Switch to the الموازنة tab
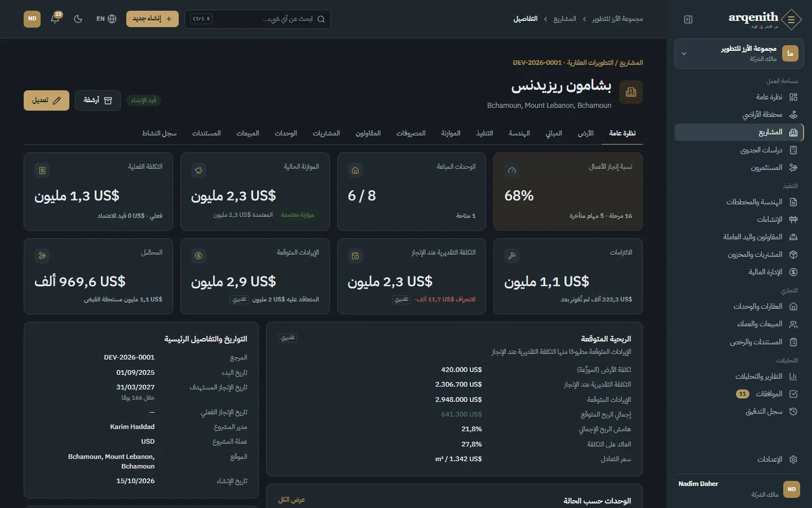This screenshot has width=812, height=508. 451,133
